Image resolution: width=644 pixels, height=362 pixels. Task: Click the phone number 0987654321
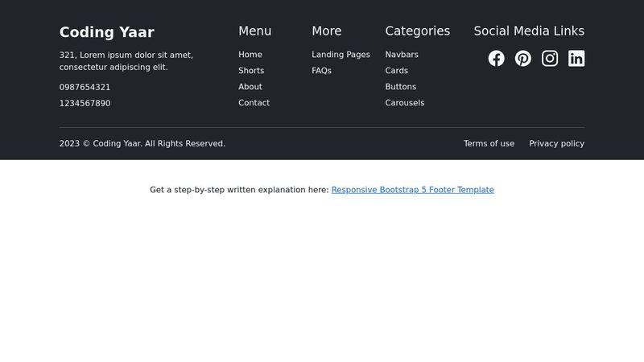coord(85,87)
